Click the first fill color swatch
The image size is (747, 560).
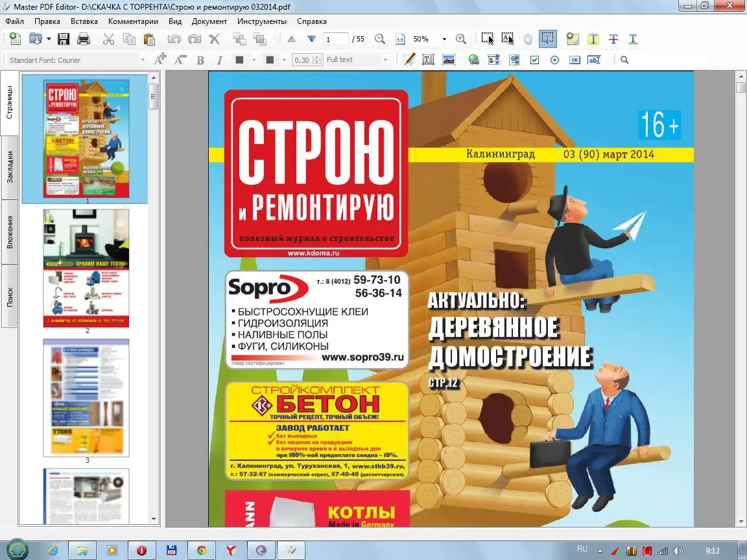pyautogui.click(x=240, y=60)
